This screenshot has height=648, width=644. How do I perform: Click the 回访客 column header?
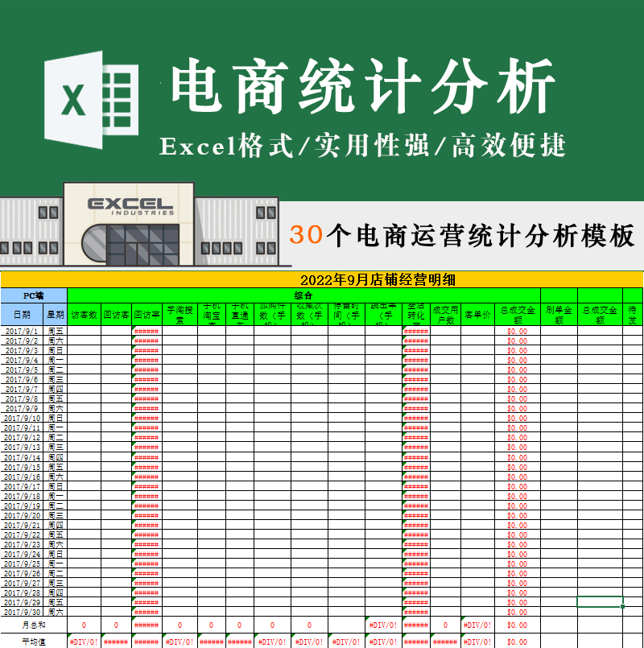(x=116, y=315)
